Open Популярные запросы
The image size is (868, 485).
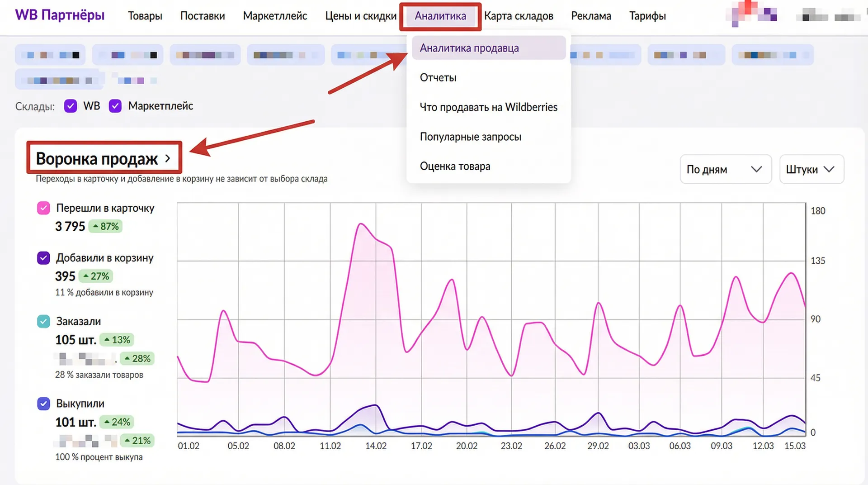[471, 137]
